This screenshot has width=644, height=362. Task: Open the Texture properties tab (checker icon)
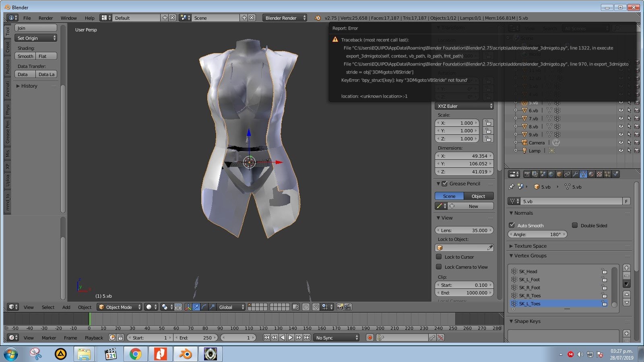(x=599, y=174)
